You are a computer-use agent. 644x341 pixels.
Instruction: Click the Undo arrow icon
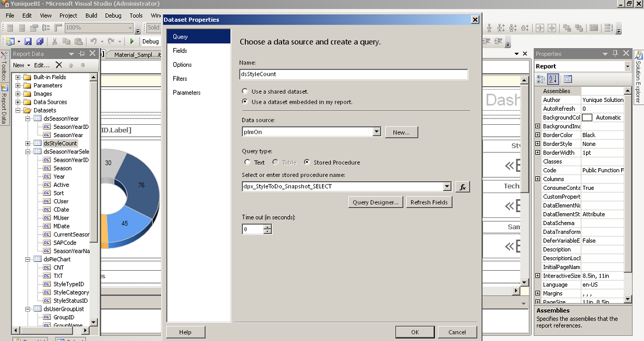pyautogui.click(x=94, y=41)
